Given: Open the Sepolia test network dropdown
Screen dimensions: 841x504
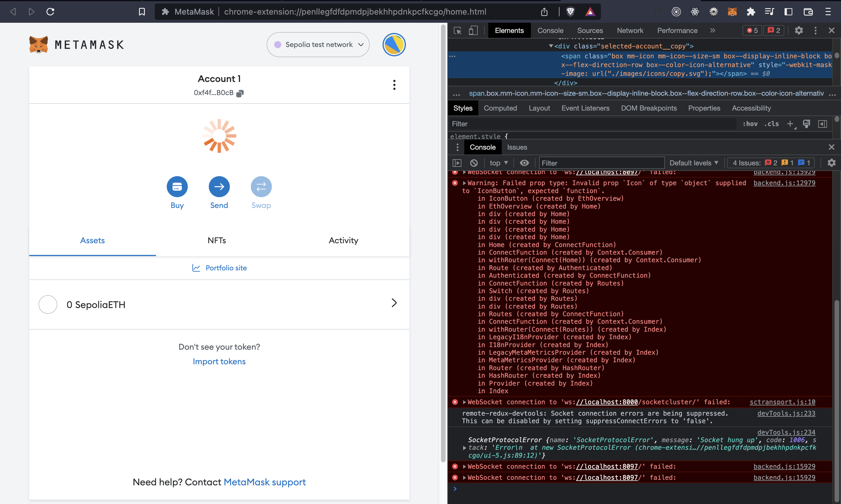Looking at the screenshot, I should (317, 45).
